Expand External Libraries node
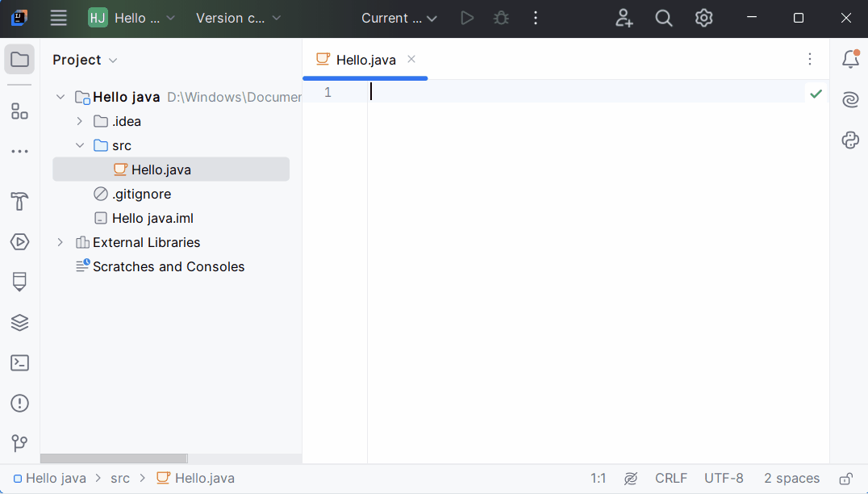The height and width of the screenshot is (494, 868). point(60,242)
